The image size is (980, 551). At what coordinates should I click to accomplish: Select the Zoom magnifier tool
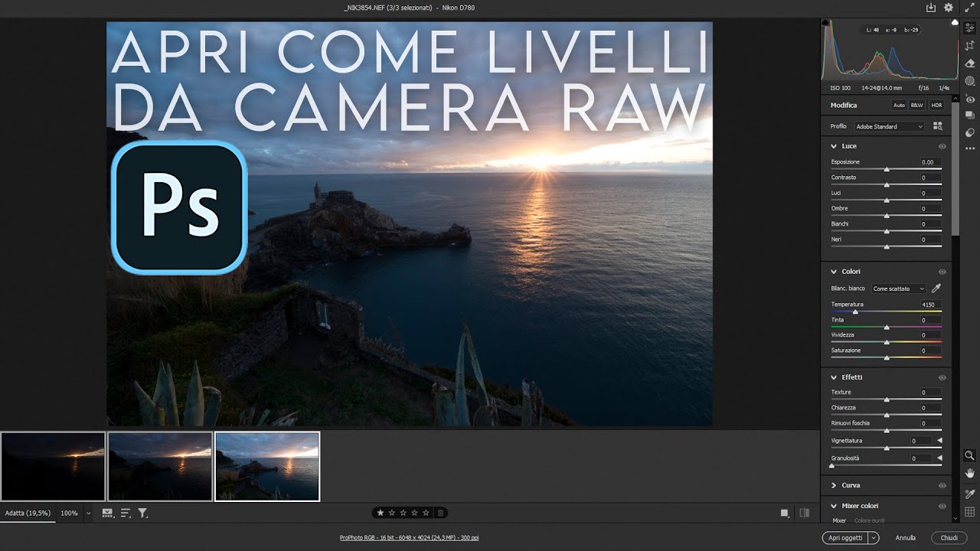(x=969, y=455)
